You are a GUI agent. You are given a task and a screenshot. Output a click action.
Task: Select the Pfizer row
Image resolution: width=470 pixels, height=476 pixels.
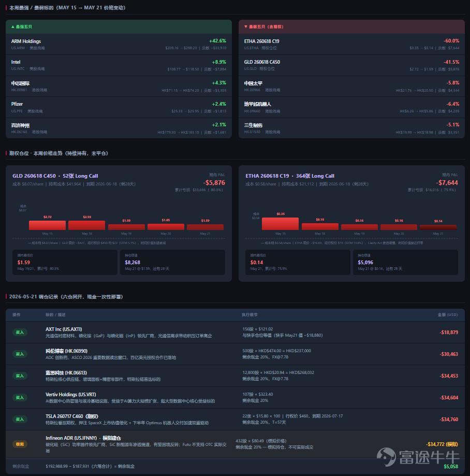click(119, 107)
